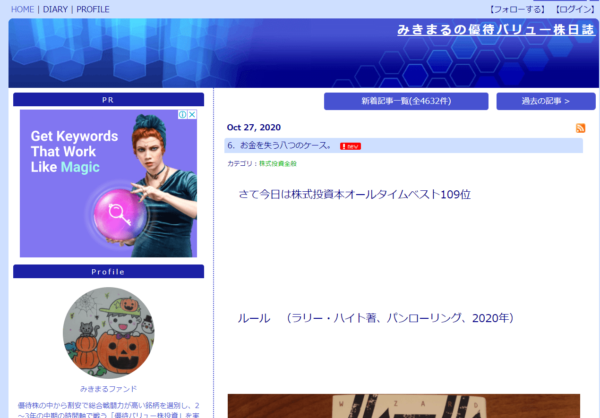The width and height of the screenshot is (600, 418).
Task: Select the category link 株式投資全般
Action: point(277,163)
